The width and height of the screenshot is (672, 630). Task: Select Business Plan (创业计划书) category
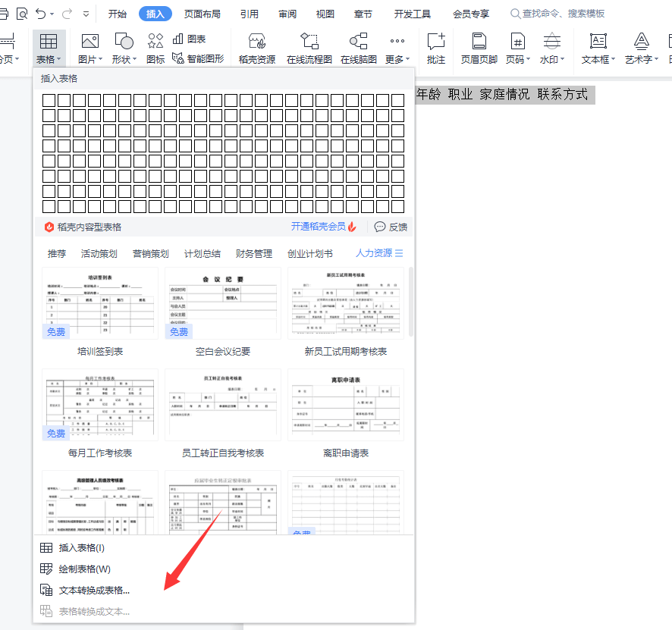click(x=310, y=253)
